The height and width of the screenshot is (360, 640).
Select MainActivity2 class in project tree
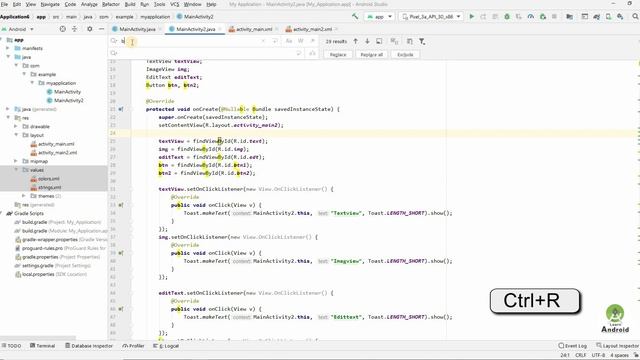point(65,100)
